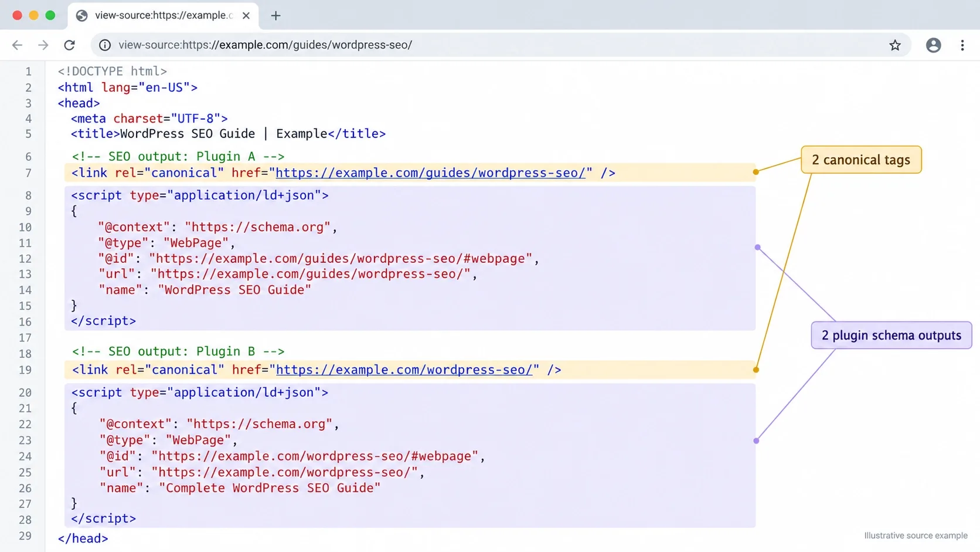This screenshot has height=552, width=980.
Task: Click the <!DOCTYPE html> text on line 1
Action: click(x=112, y=72)
